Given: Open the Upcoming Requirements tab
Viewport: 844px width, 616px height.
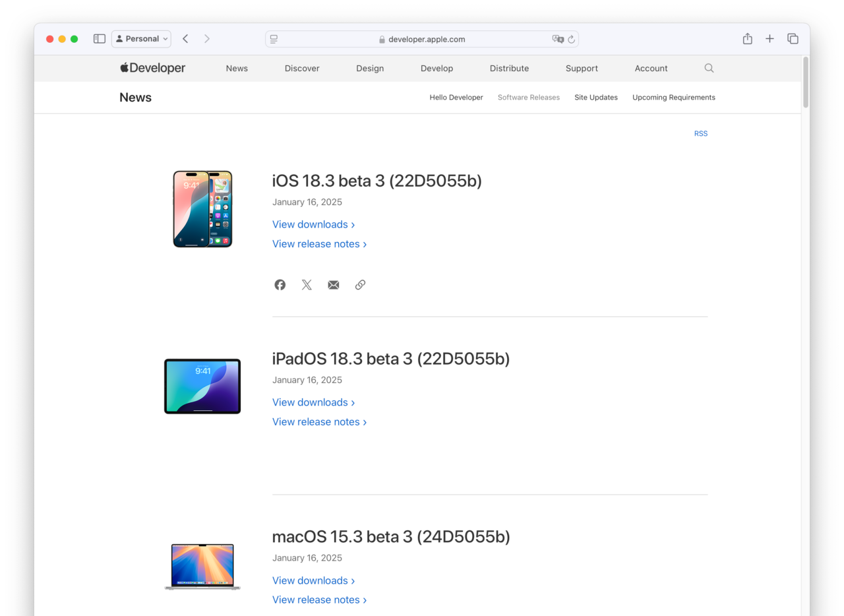Looking at the screenshot, I should coord(673,98).
